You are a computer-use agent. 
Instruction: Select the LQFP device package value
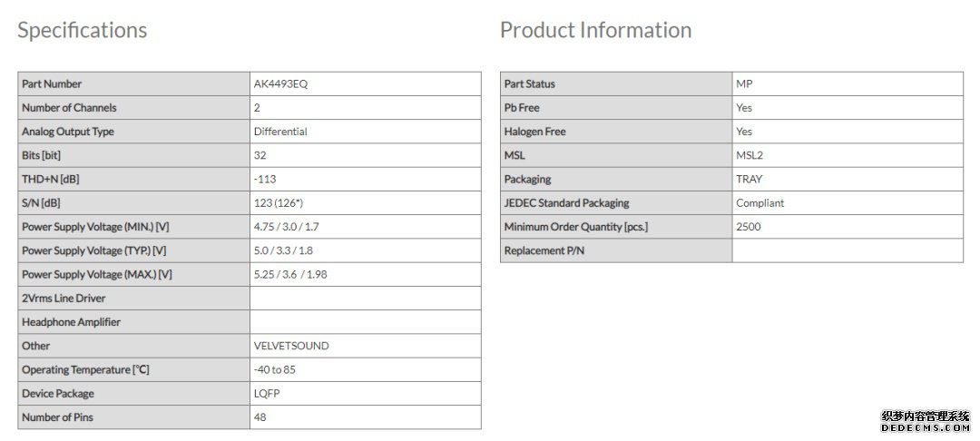click(269, 394)
